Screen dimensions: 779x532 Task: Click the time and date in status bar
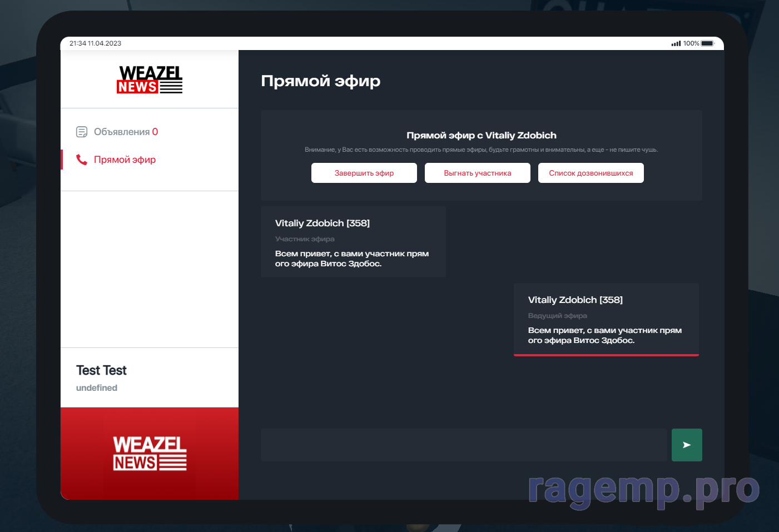[x=95, y=43]
